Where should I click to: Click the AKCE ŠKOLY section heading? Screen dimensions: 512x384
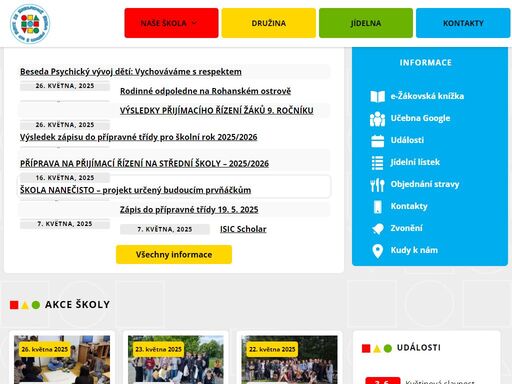click(x=77, y=304)
